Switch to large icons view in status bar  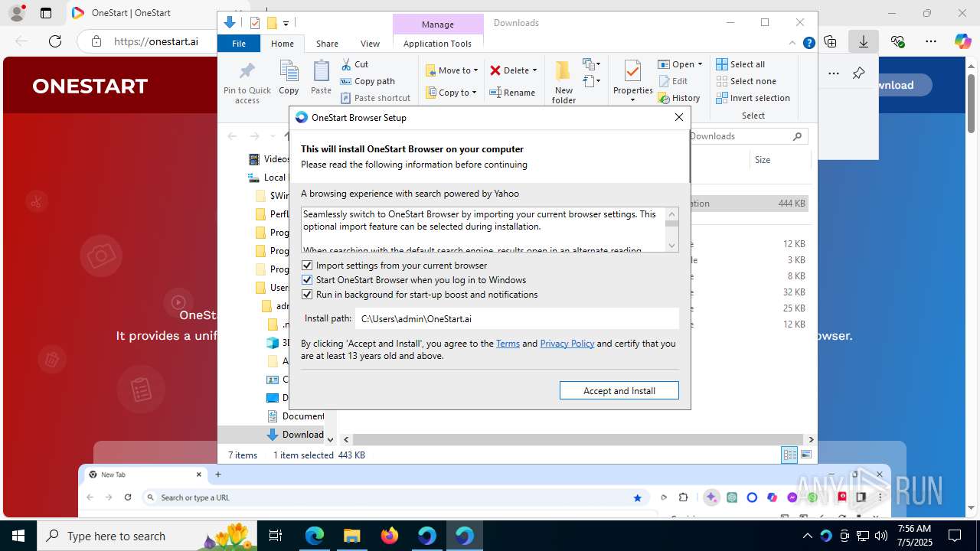tap(805, 455)
